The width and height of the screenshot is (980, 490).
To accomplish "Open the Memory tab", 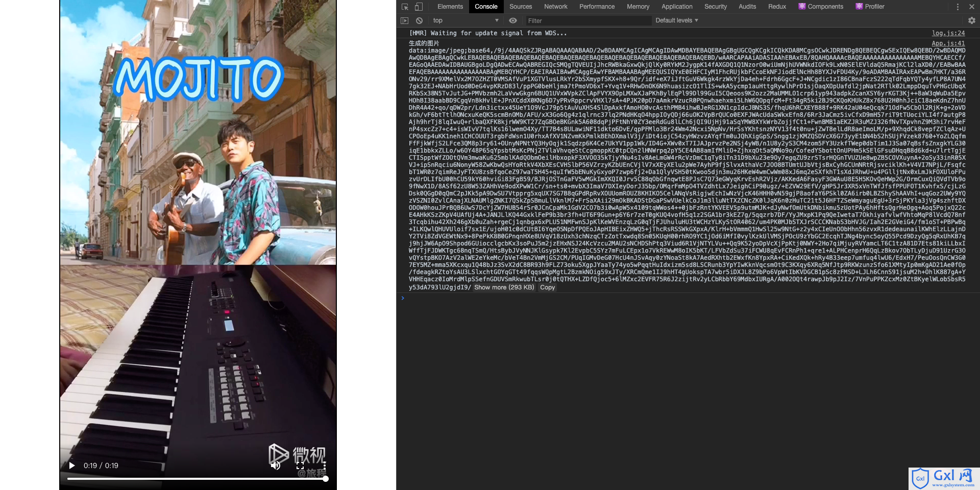I will [638, 7].
